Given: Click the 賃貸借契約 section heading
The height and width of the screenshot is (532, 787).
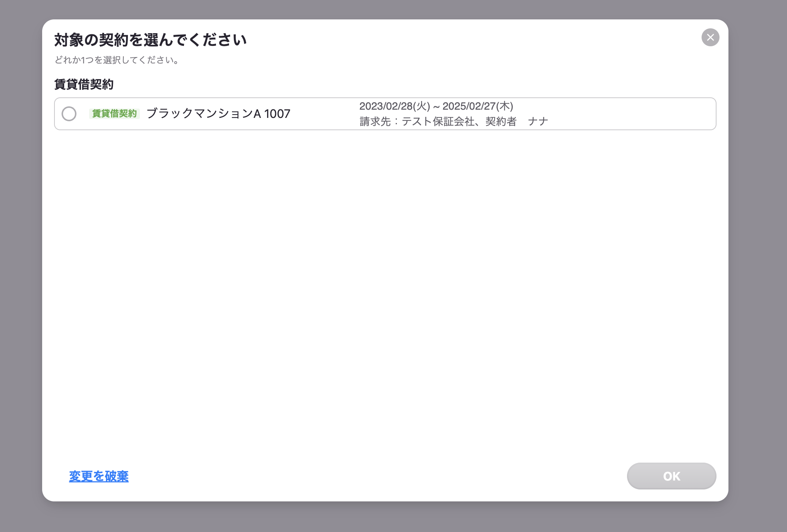Looking at the screenshot, I should click(84, 84).
